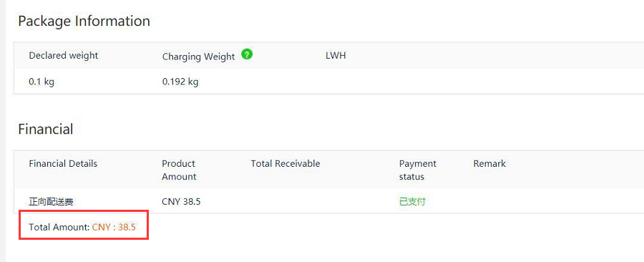Click the green Charging Weight help icon
This screenshot has height=262, width=644.
tap(247, 54)
